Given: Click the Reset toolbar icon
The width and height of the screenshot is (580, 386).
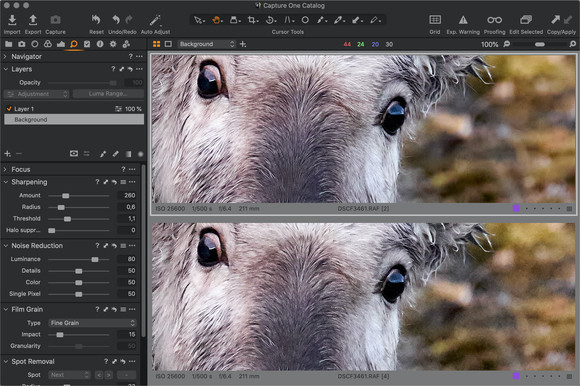Looking at the screenshot, I should click(x=96, y=20).
